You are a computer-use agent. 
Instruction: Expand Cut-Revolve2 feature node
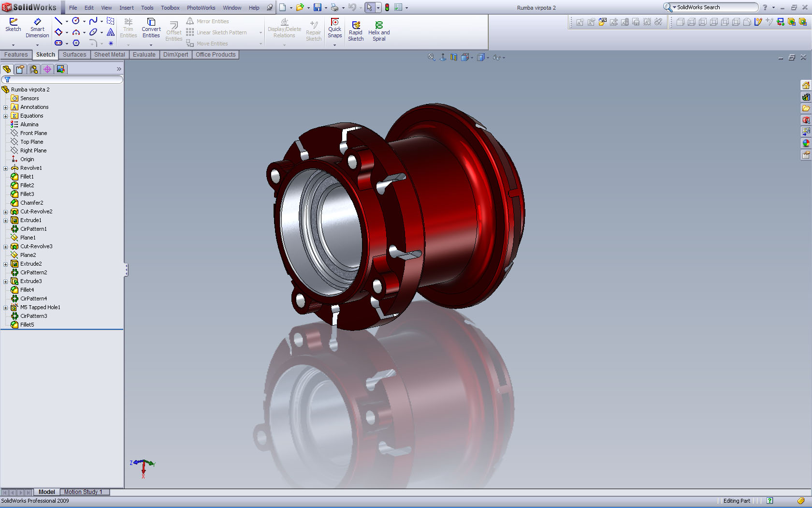click(x=6, y=212)
